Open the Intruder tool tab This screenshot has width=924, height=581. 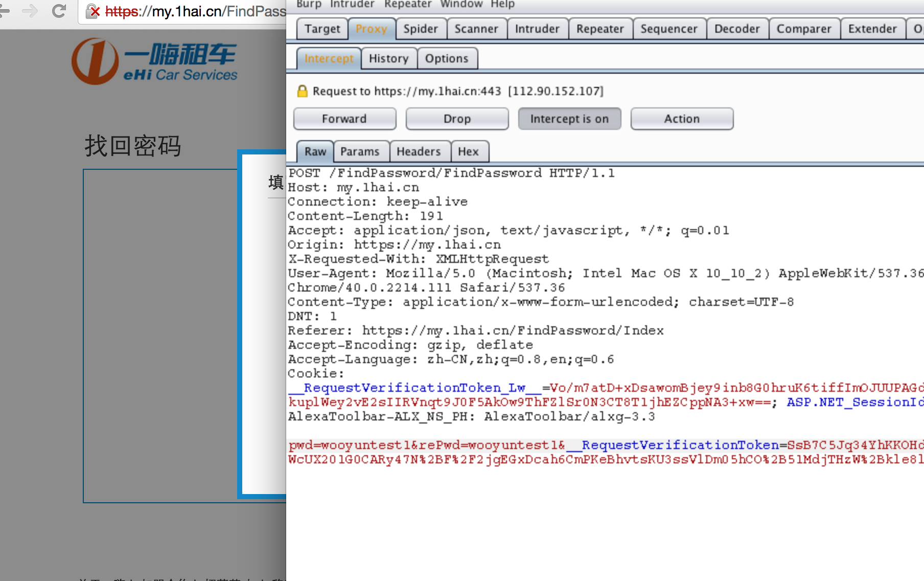click(x=537, y=29)
